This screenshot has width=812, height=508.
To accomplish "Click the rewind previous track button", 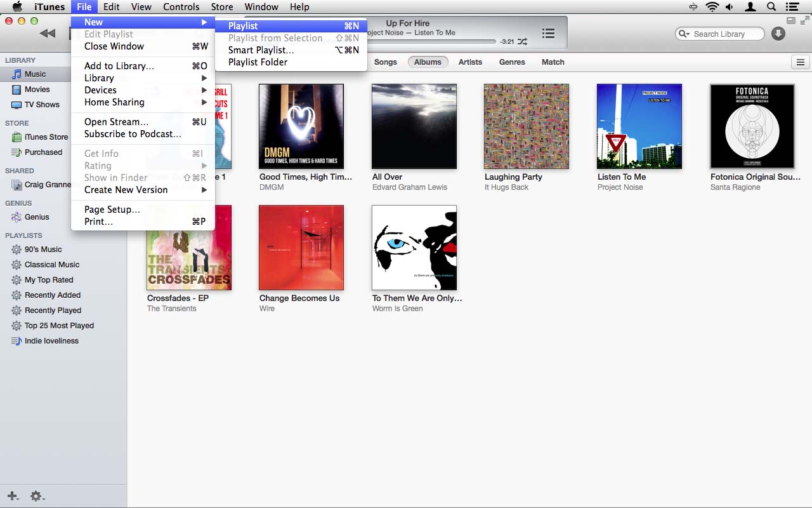I will [48, 34].
